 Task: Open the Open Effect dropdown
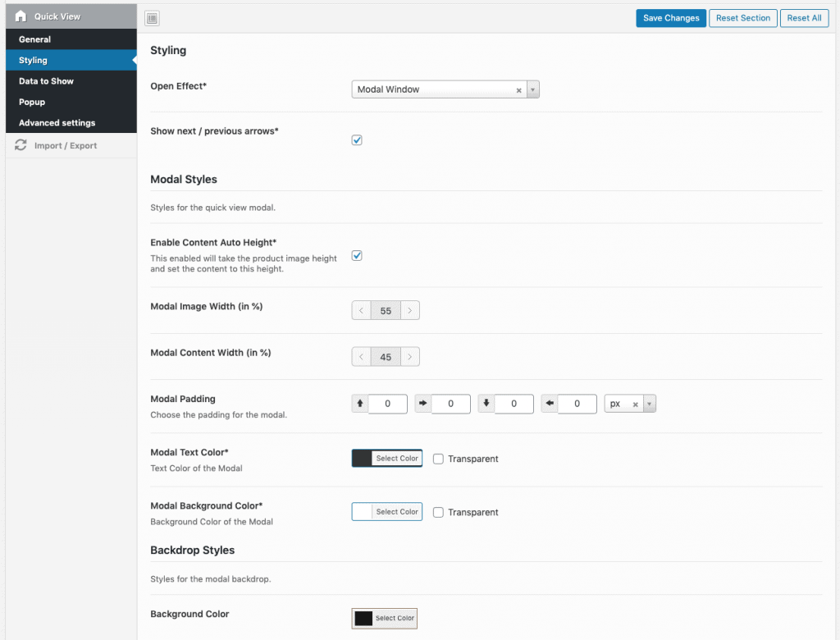click(532, 89)
